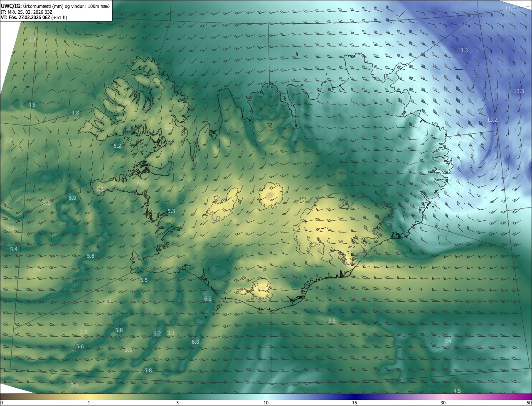Click the 10 tick label on the color scale
This screenshot has height=406, width=532.
click(x=266, y=403)
